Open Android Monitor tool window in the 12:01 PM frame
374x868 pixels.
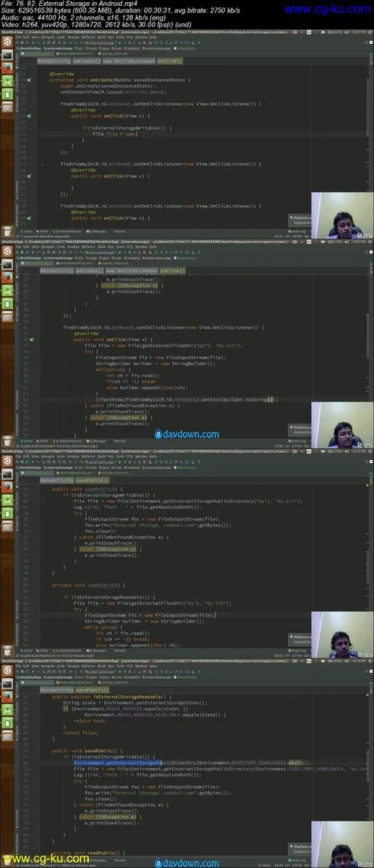coord(69,231)
